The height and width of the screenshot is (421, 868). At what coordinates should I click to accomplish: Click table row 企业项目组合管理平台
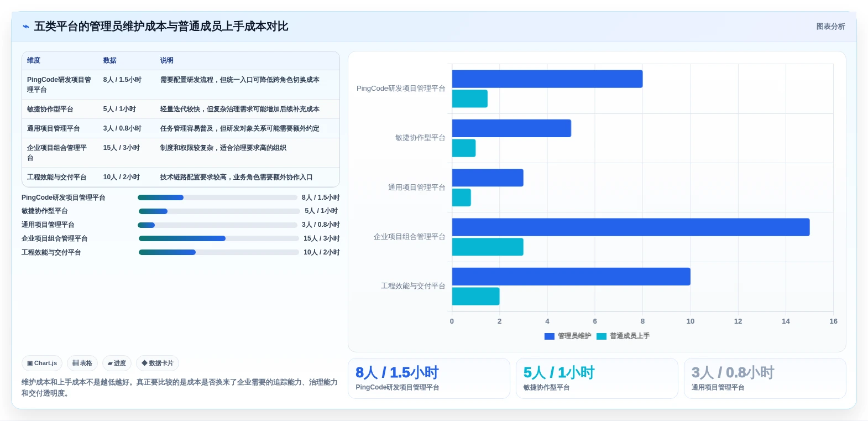coord(181,153)
